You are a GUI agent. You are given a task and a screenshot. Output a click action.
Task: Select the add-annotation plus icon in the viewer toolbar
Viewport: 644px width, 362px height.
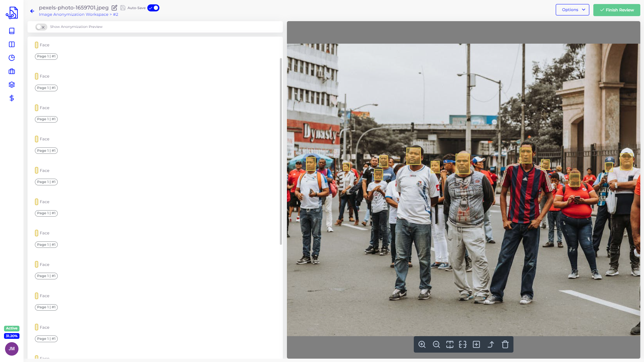pos(476,345)
